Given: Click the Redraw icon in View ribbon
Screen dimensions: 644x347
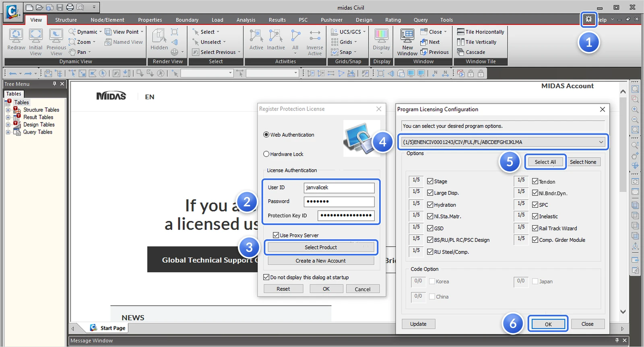Looking at the screenshot, I should [x=16, y=36].
